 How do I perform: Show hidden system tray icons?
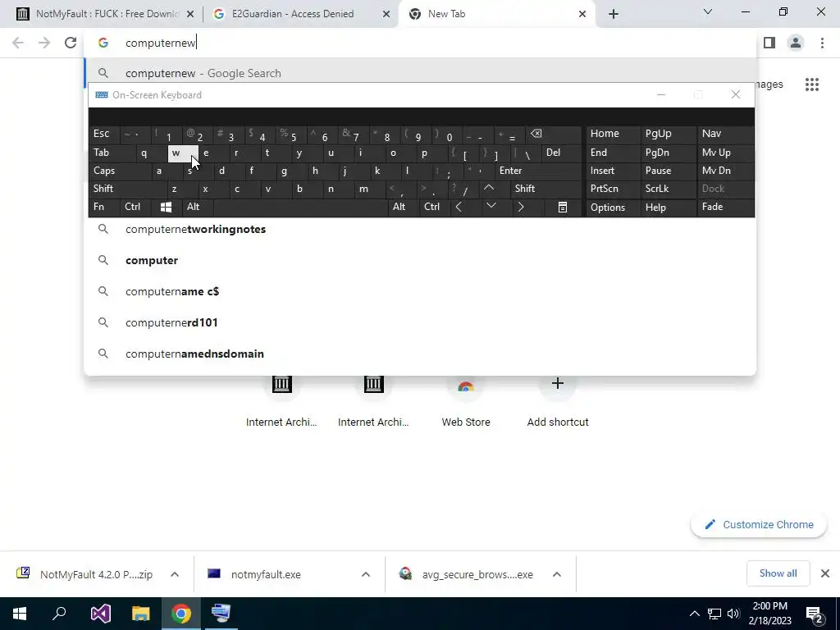point(694,614)
